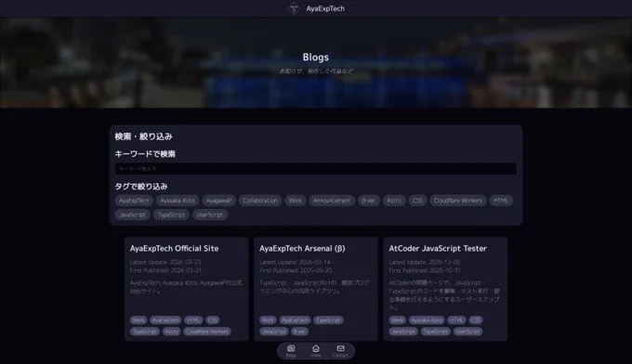Viewport: 632px width, 364px height.
Task: Click the Blogs page heading
Action: 316,58
